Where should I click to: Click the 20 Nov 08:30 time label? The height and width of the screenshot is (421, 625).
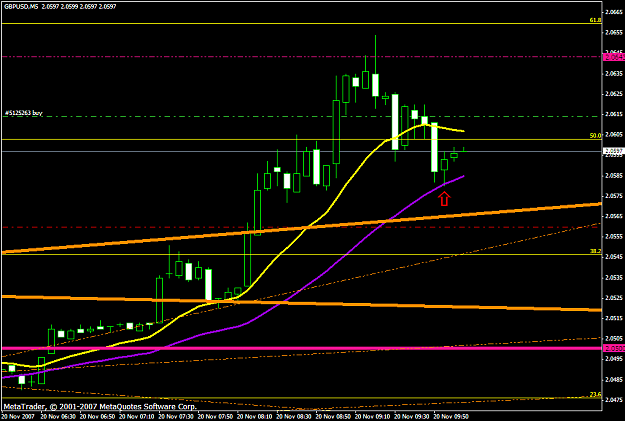click(295, 416)
